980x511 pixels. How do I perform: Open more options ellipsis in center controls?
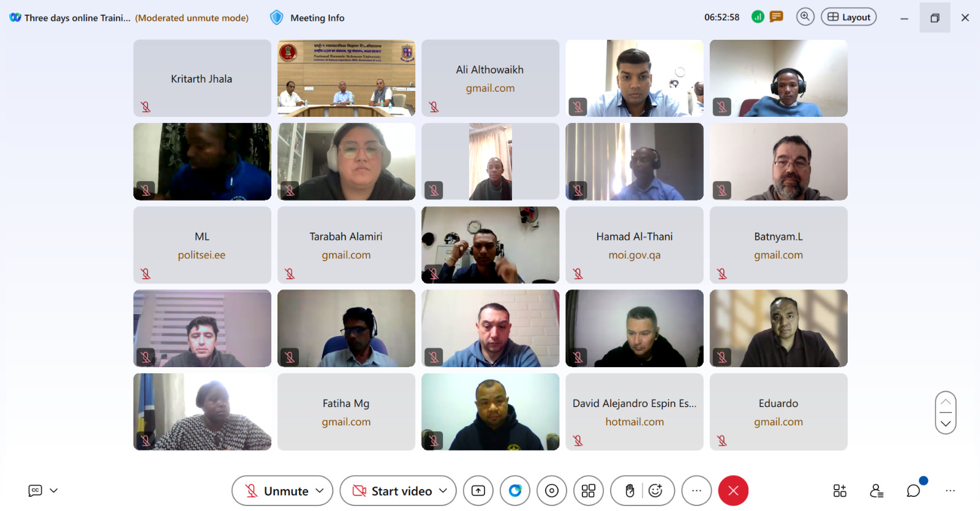tap(696, 491)
